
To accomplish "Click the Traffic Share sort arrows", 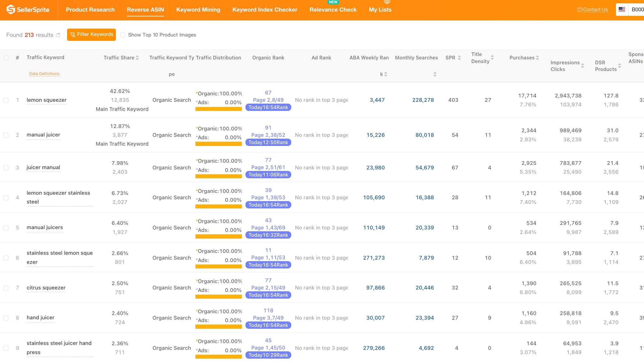I will point(138,57).
